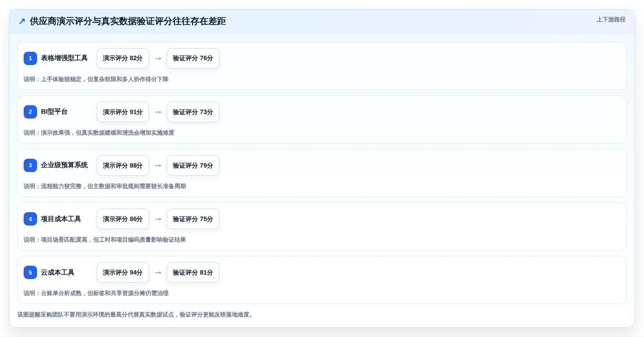Click the arrow between 88分 and 79分

coord(158,165)
